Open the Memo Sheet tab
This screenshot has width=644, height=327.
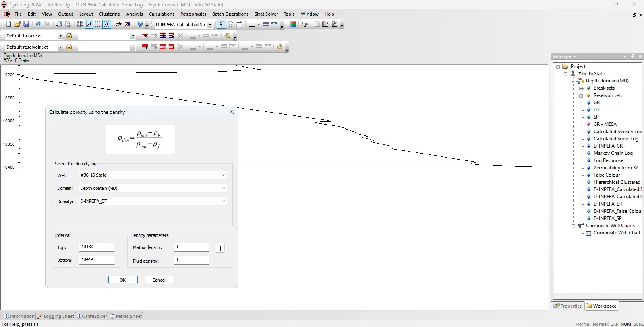tap(126, 316)
